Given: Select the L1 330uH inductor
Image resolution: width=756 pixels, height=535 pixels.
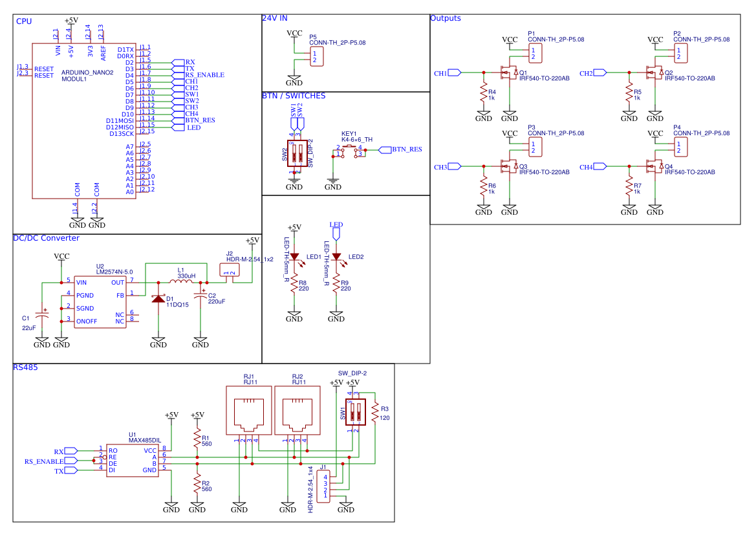Looking at the screenshot, I should tap(181, 281).
